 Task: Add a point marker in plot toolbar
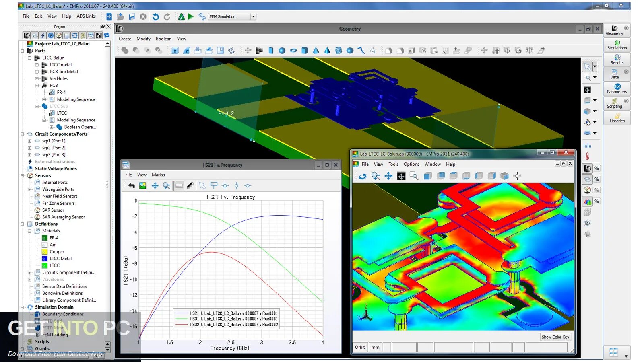(225, 185)
